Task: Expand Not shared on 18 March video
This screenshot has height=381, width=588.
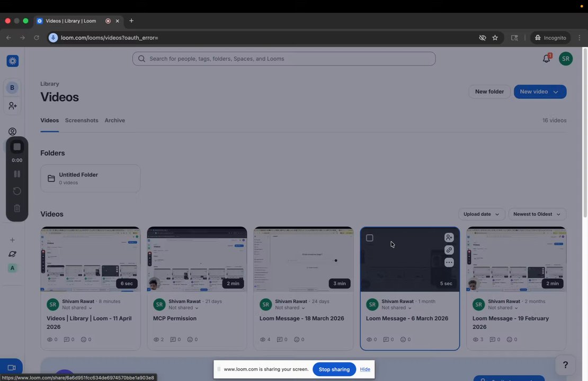Action: (x=290, y=307)
